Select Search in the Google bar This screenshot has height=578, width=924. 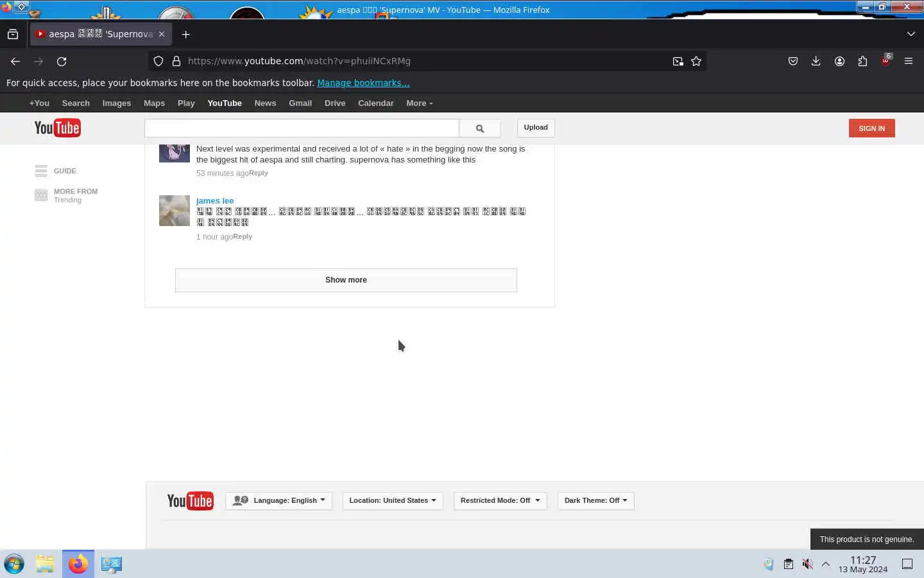click(x=76, y=103)
